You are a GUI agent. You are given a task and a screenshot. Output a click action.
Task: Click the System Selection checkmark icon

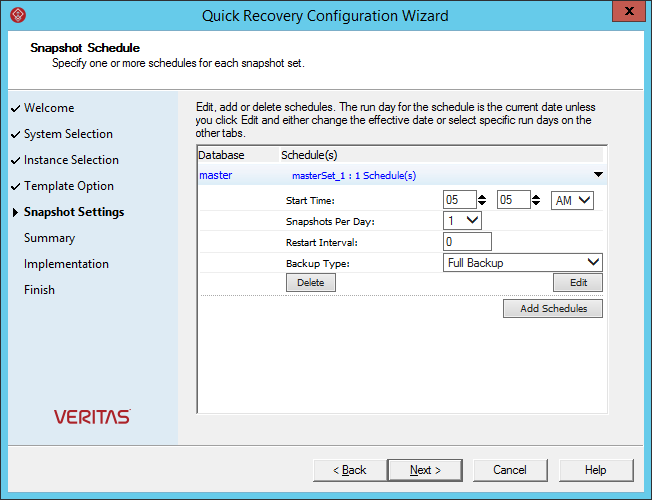click(15, 135)
